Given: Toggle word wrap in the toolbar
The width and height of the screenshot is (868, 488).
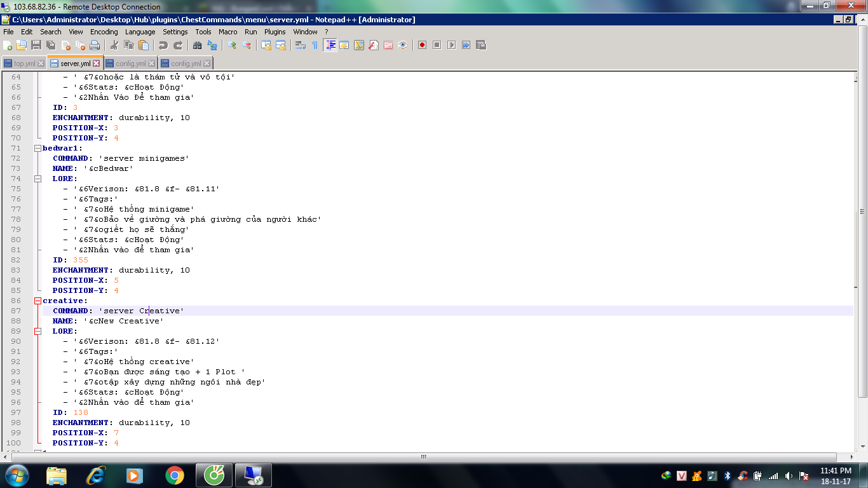Looking at the screenshot, I should (x=301, y=45).
